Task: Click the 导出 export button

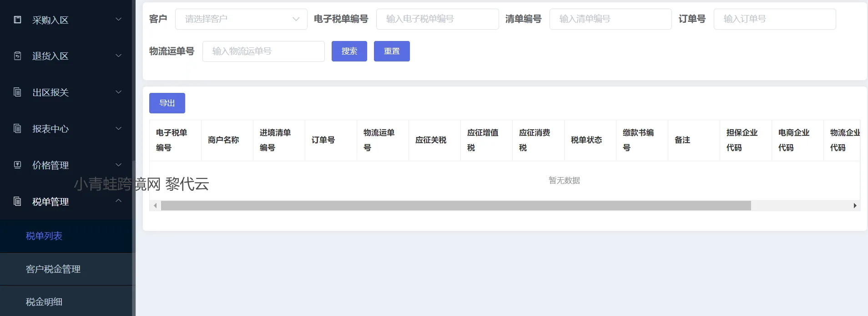Action: point(167,103)
